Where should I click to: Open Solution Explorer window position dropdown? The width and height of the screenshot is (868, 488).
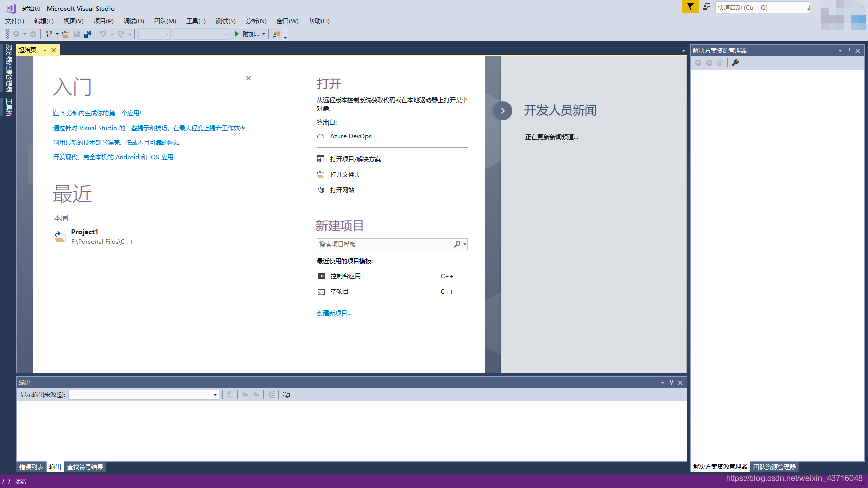click(x=840, y=50)
